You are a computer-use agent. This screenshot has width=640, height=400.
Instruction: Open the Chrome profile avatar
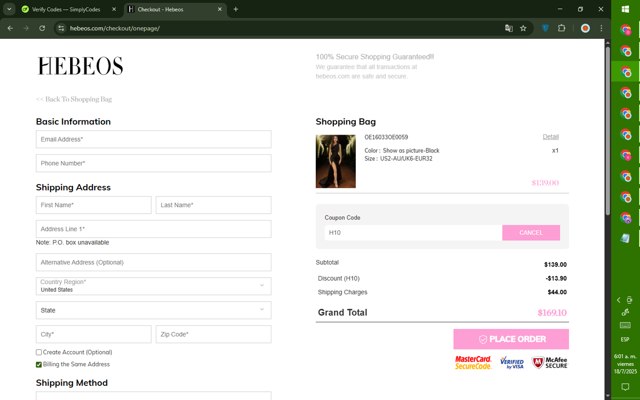585,28
